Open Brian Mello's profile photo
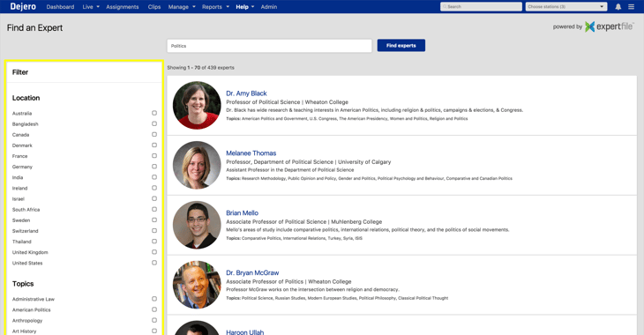The width and height of the screenshot is (644, 335). coord(197,225)
